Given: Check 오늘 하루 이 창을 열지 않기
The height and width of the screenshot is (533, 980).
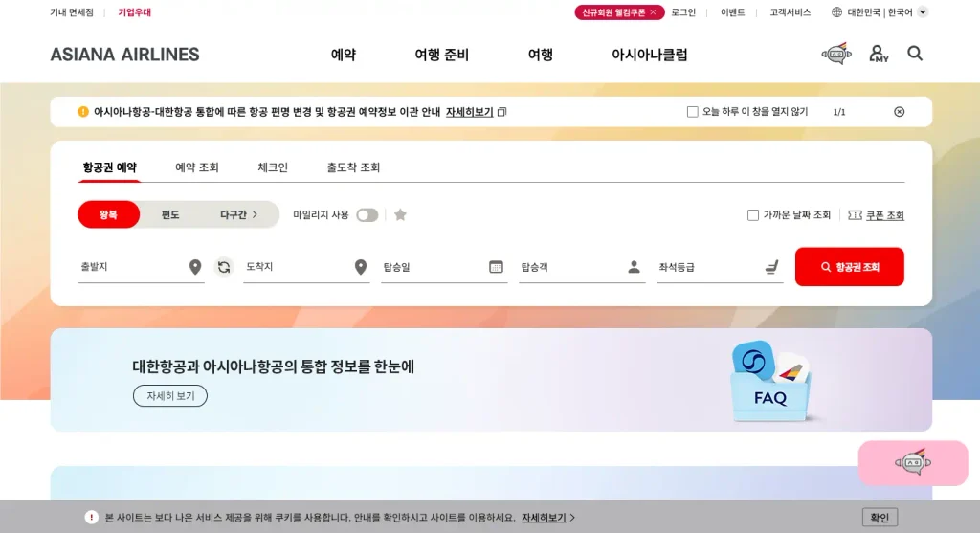Looking at the screenshot, I should [x=693, y=112].
